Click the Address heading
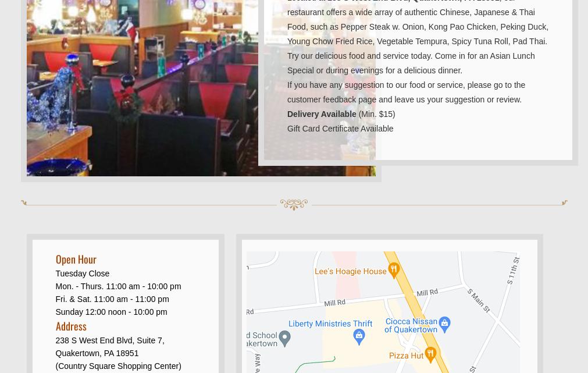Image resolution: width=588 pixels, height=373 pixels. click(x=71, y=326)
